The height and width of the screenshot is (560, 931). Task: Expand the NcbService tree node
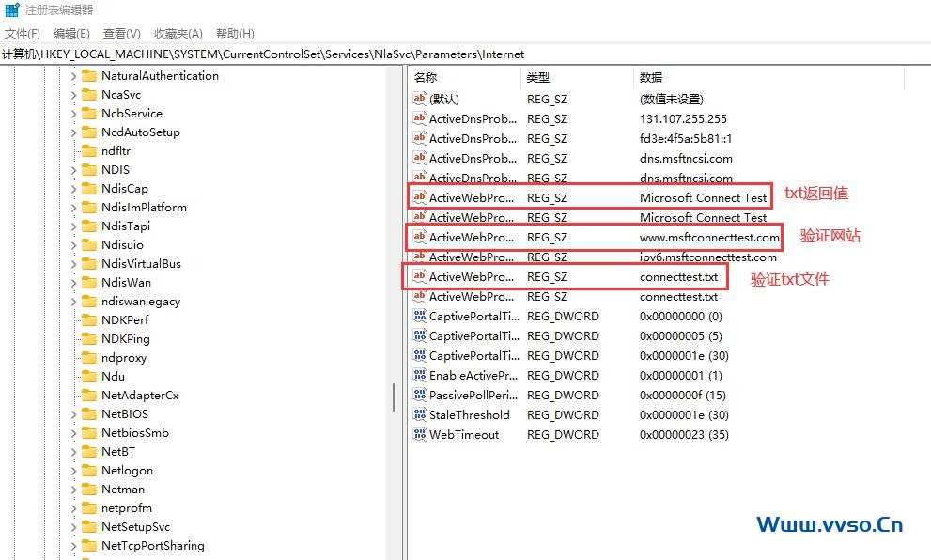coord(73,114)
